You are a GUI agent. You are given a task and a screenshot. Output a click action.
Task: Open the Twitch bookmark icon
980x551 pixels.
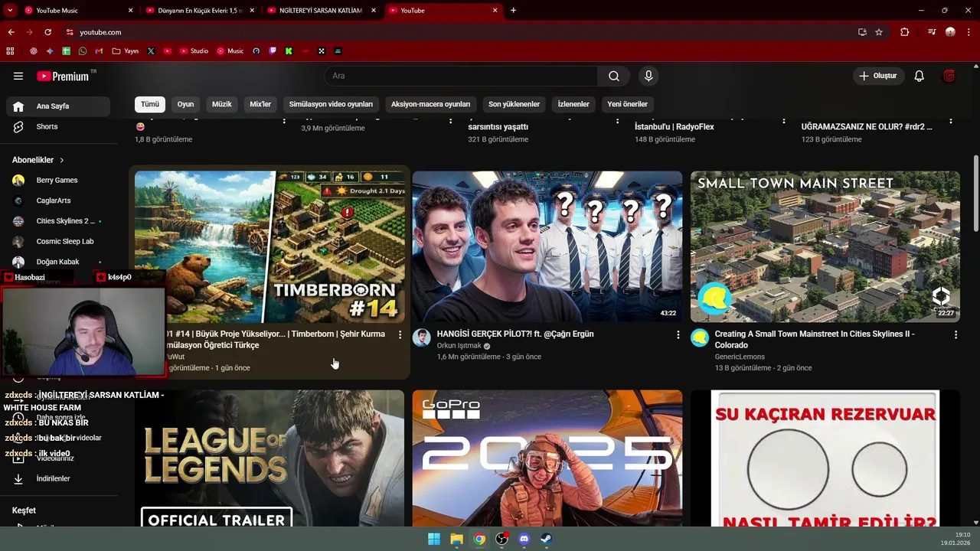[273, 51]
